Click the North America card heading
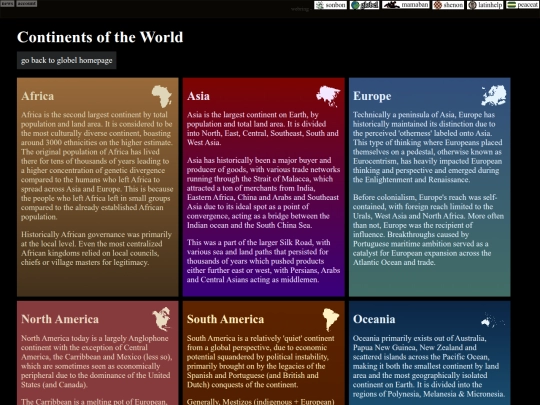This screenshot has height=405, width=540. point(60,319)
